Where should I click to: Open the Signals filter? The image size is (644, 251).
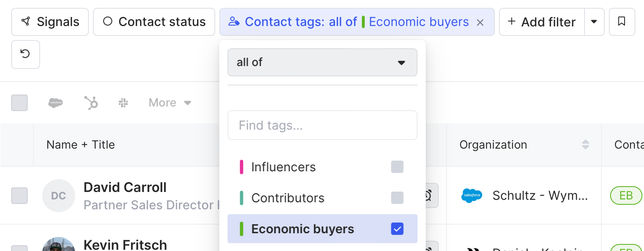pos(50,22)
